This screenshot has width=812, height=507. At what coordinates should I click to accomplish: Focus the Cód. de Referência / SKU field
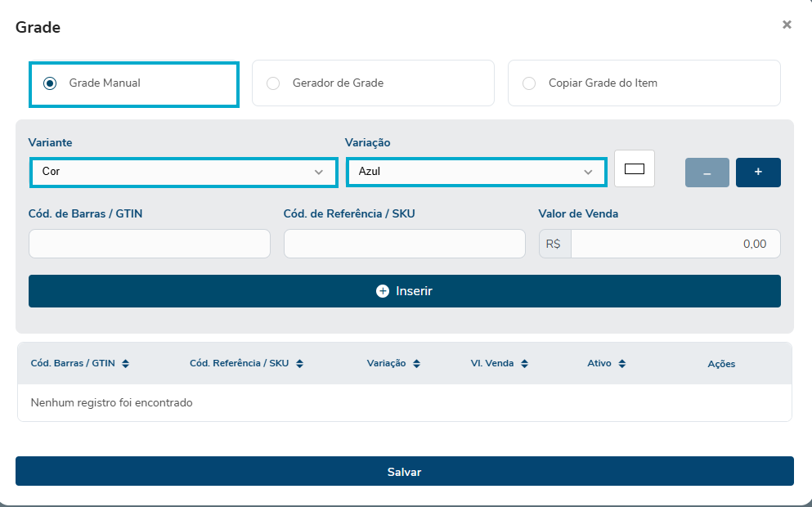(404, 244)
